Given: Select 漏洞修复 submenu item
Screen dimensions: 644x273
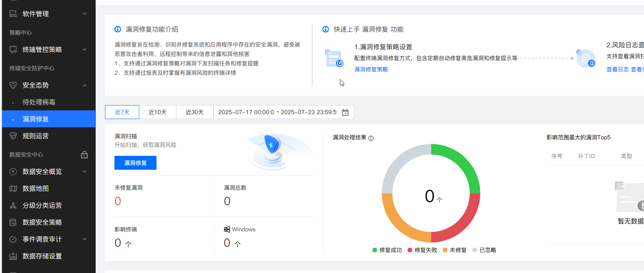Looking at the screenshot, I should pos(49,119).
